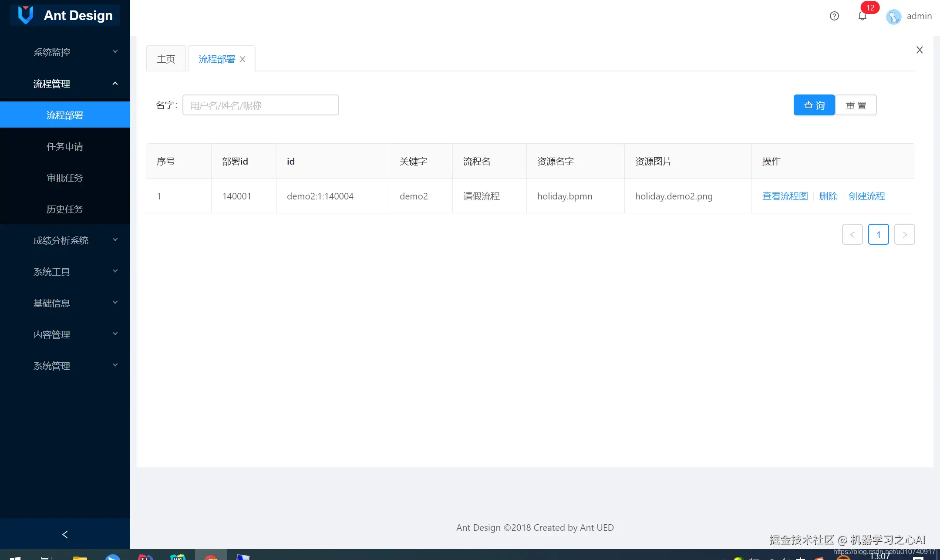Screen dimensions: 940x560
Task: Click the 查询 search button
Action: click(814, 105)
